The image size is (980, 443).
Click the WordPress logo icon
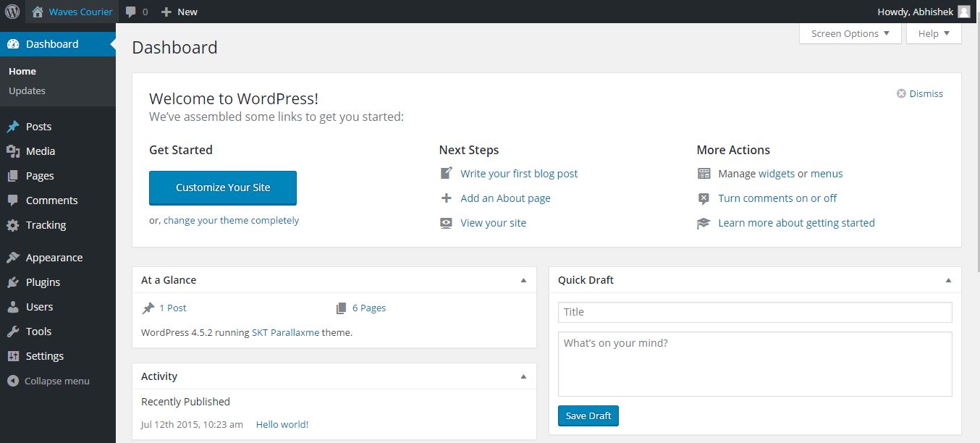(x=12, y=12)
